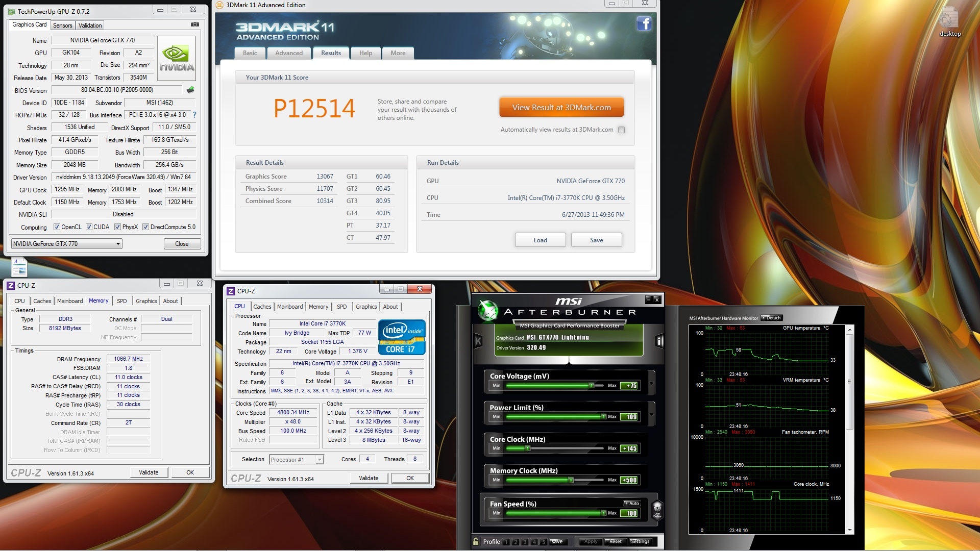Click View Result at 3DMark.com button
Image resolution: width=980 pixels, height=551 pixels.
point(561,108)
